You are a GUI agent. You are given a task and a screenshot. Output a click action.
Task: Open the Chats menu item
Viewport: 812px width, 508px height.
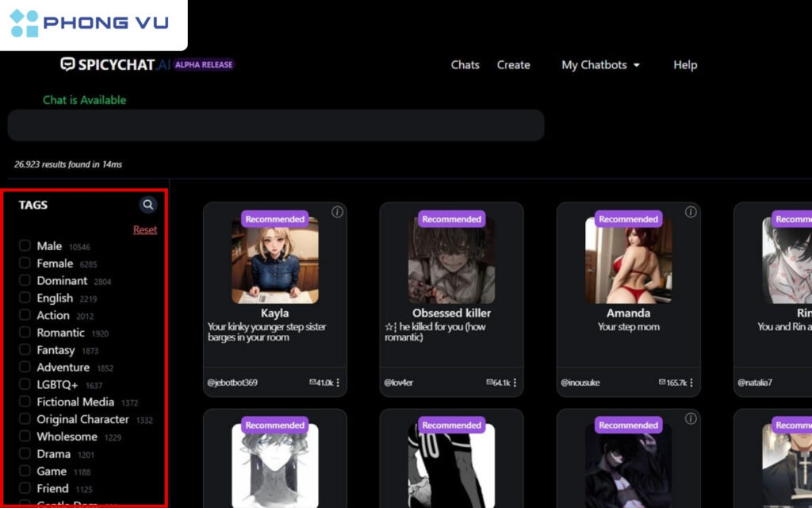[465, 65]
